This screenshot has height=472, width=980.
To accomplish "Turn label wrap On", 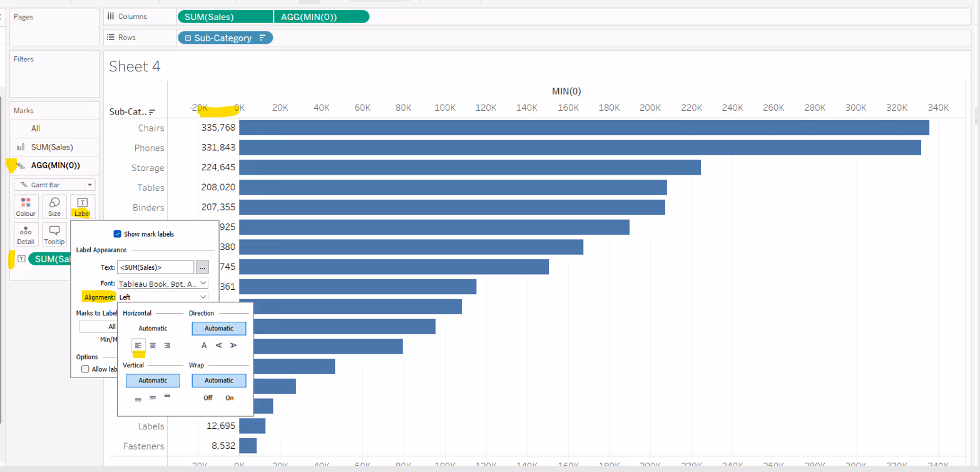I will [x=230, y=398].
